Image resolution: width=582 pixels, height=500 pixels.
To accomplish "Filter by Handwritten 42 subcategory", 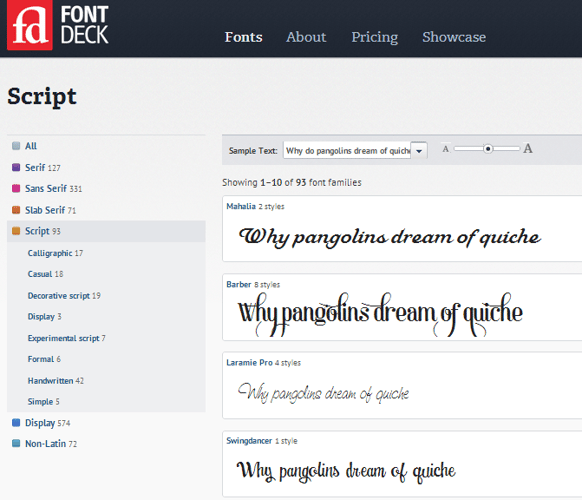I will pos(56,380).
